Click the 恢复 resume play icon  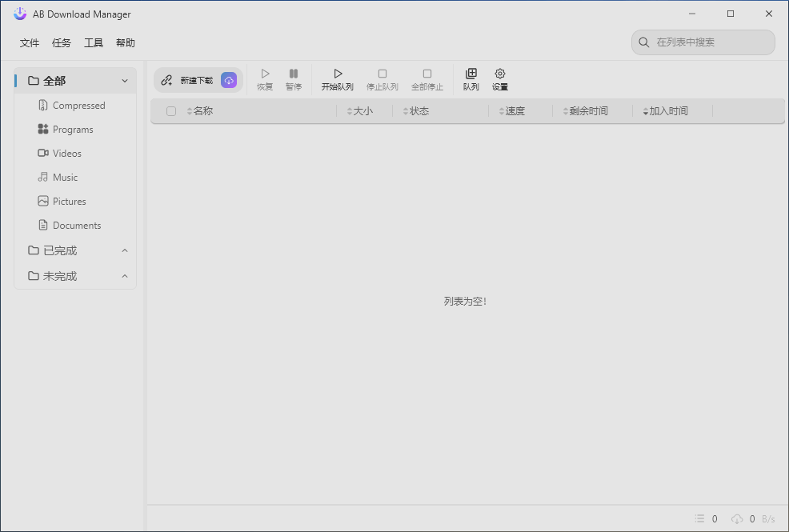[265, 74]
